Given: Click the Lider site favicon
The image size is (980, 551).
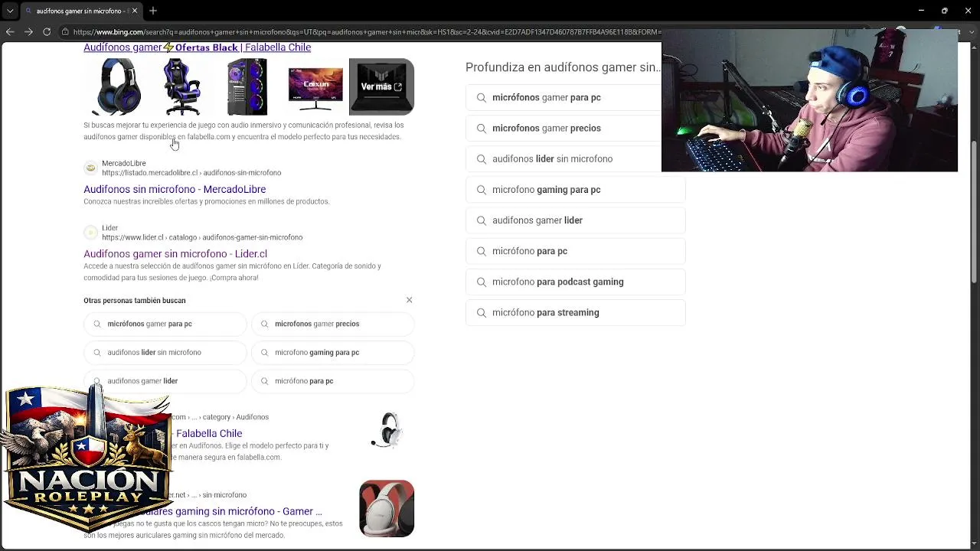Looking at the screenshot, I should pos(90,232).
